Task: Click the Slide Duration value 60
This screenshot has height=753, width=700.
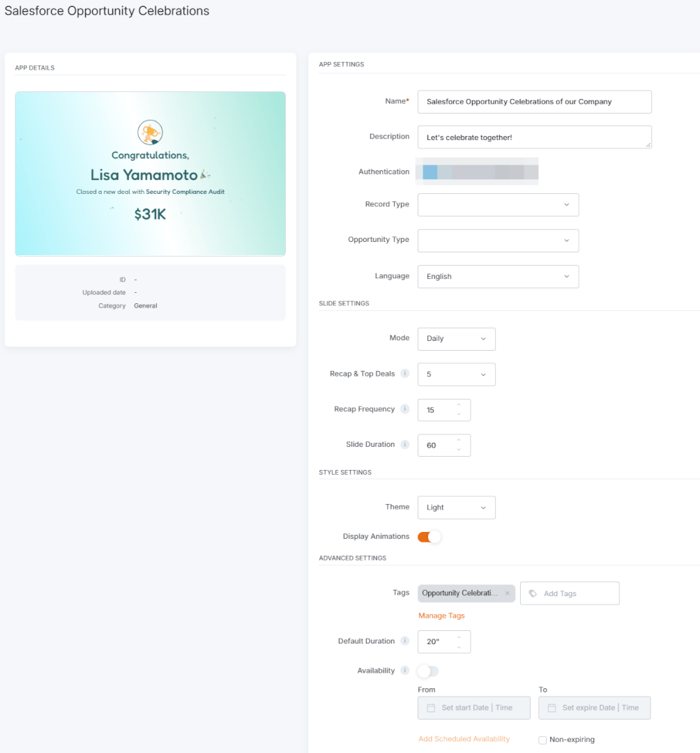Action: tap(431, 446)
